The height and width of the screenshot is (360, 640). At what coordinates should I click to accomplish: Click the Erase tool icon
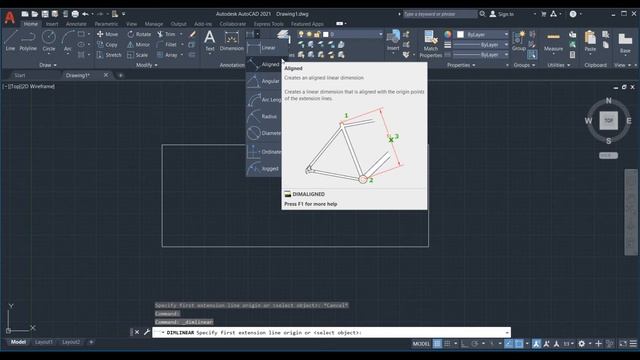click(x=192, y=34)
